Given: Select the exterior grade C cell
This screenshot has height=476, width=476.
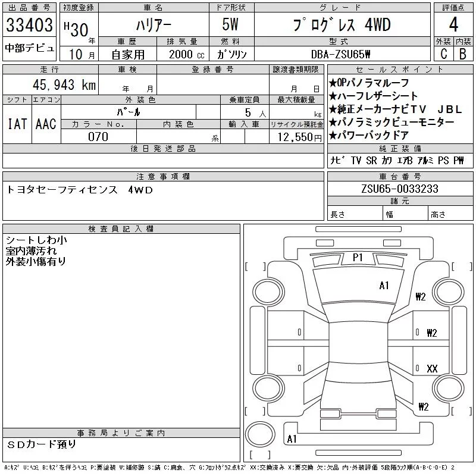Looking at the screenshot, I should (x=443, y=54).
